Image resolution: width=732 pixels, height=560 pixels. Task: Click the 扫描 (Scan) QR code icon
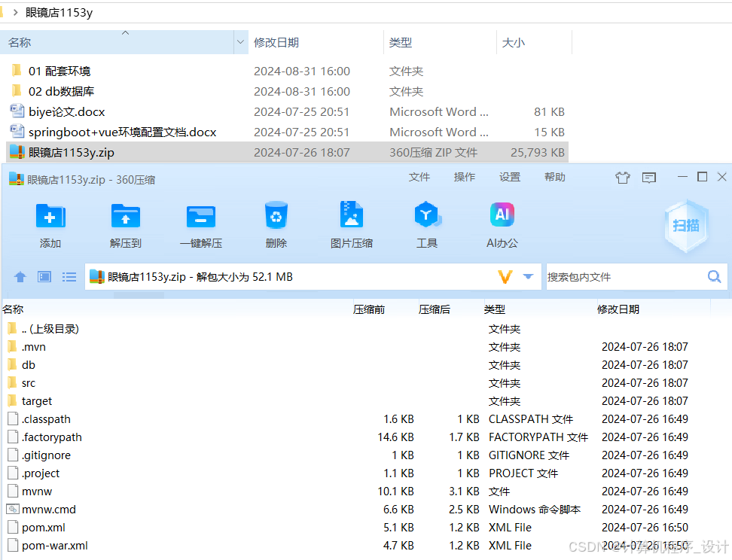click(685, 224)
